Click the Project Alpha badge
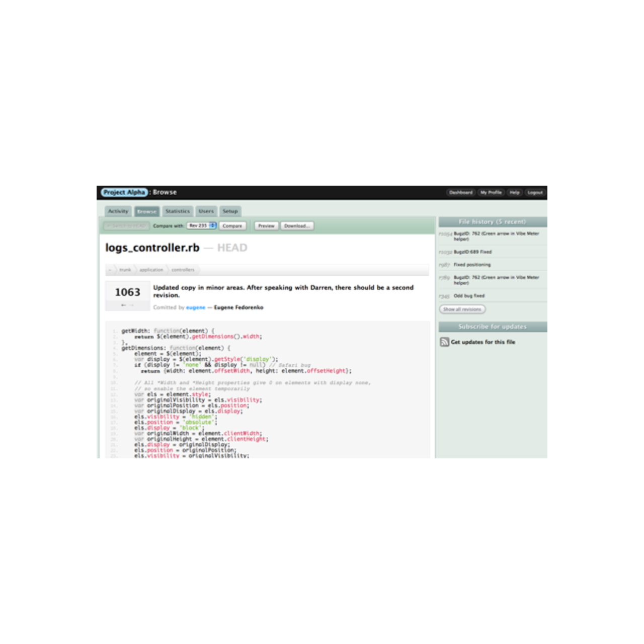 [x=124, y=192]
